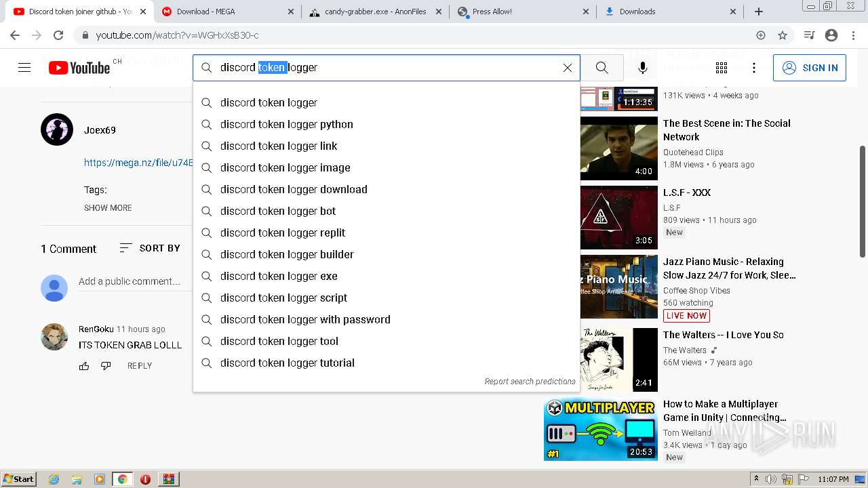The width and height of the screenshot is (868, 488).
Task: Select suggestion 'discord token logger replit'
Action: tap(387, 232)
